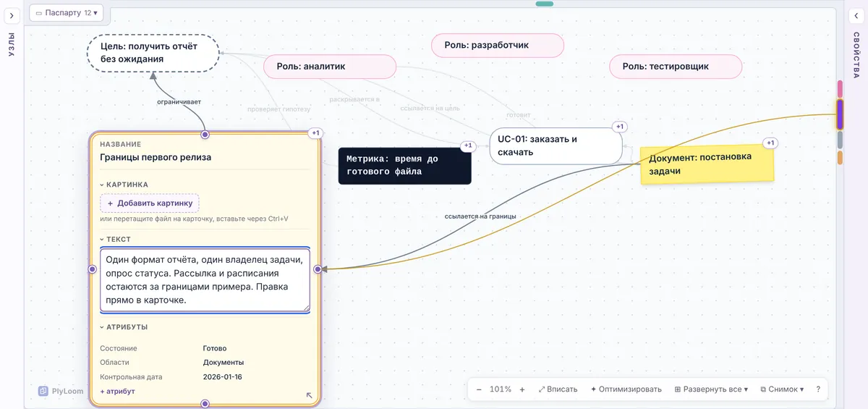
Task: Click the edge label раскрывается в
Action: tap(354, 98)
